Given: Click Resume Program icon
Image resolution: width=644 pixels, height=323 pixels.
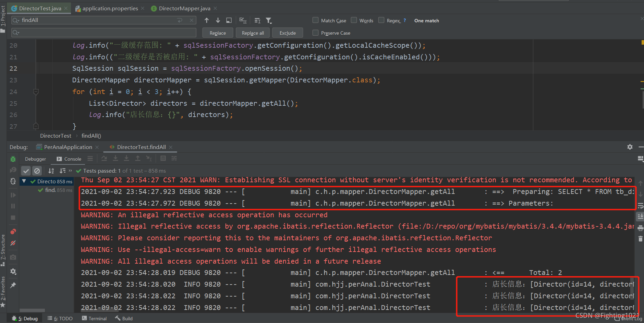Looking at the screenshot, I should coord(13,195).
